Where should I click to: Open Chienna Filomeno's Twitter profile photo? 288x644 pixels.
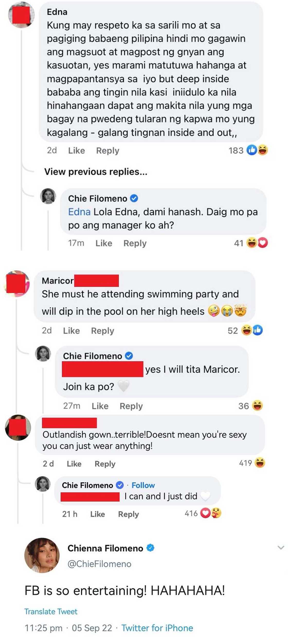(x=42, y=555)
